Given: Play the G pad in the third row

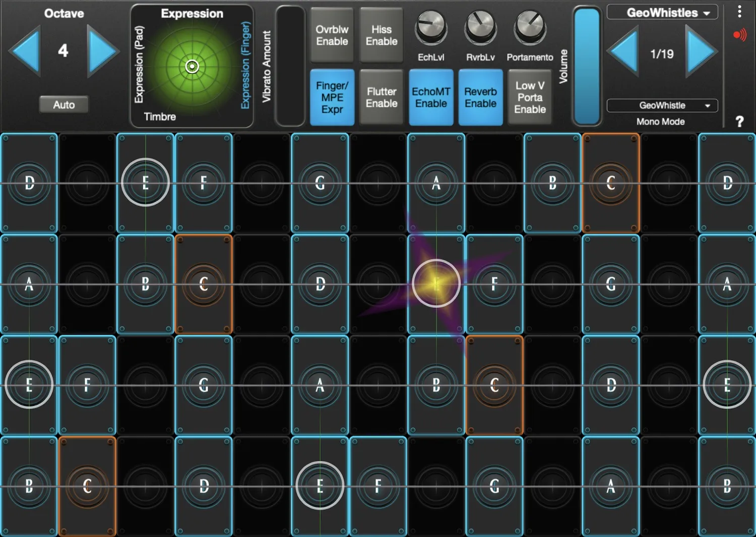Looking at the screenshot, I should [204, 385].
